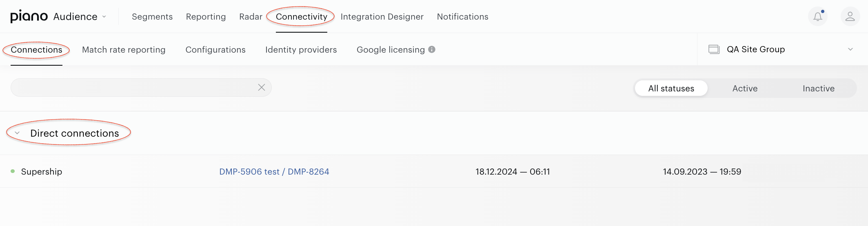Viewport: 868px width, 226px height.
Task: Open the Configurations tab
Action: [215, 50]
